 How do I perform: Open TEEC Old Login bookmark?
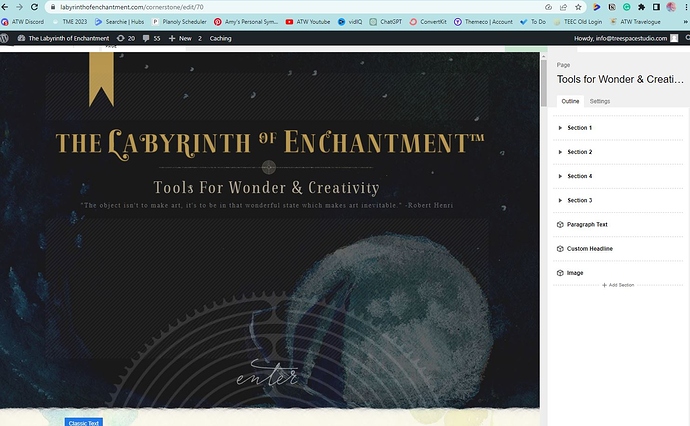[x=578, y=22]
